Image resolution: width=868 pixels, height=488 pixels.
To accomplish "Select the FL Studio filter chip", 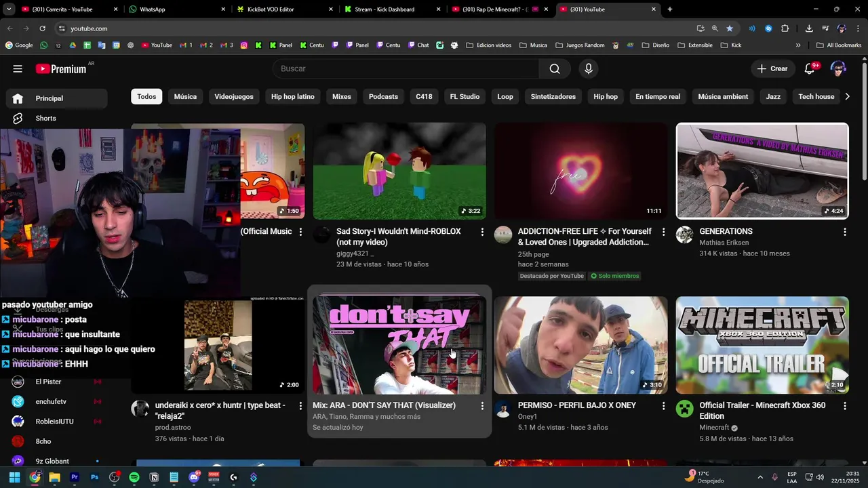I will [465, 96].
